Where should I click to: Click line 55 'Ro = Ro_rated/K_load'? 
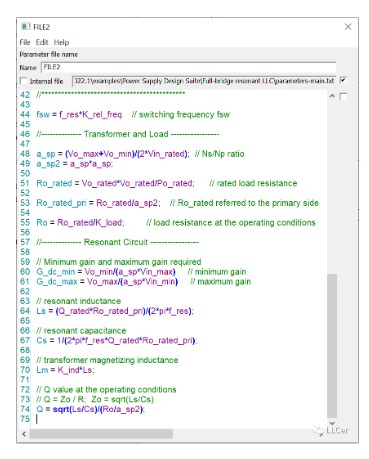(x=80, y=223)
